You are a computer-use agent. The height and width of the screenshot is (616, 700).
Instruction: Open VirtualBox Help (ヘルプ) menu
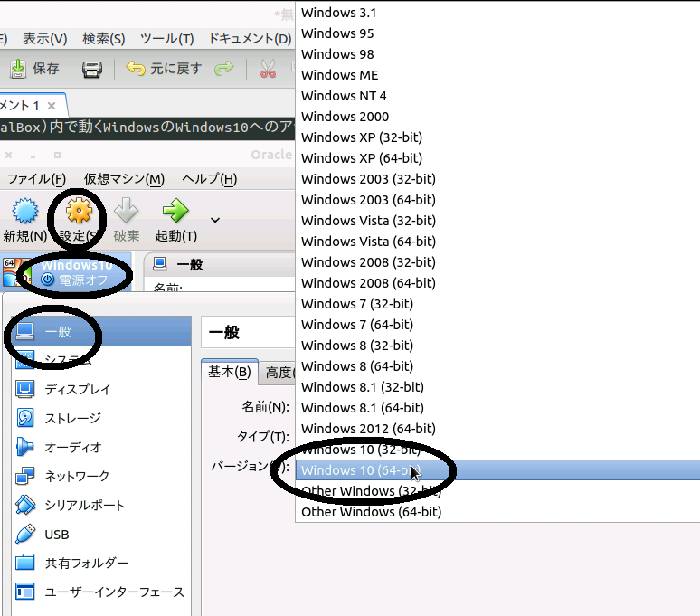pos(210,179)
